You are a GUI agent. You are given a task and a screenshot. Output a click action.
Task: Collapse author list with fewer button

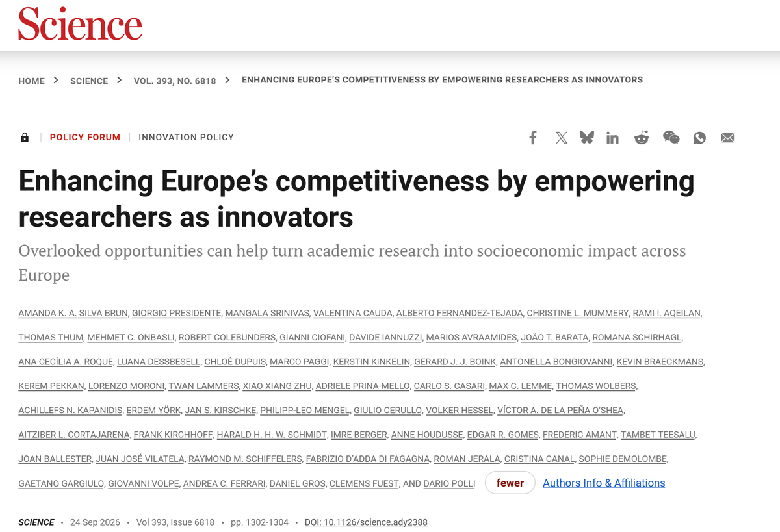pos(510,483)
